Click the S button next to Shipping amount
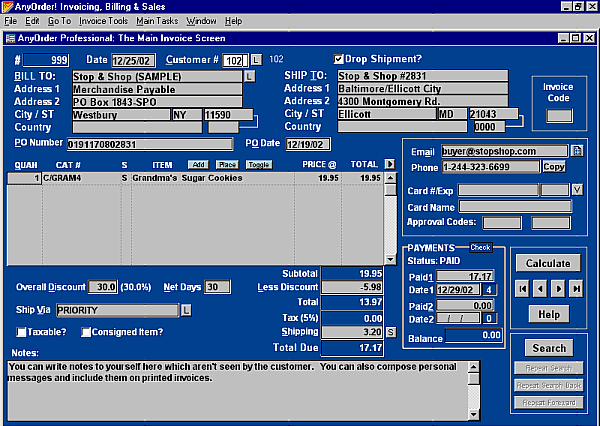This screenshot has height=426, width=600. [x=391, y=332]
